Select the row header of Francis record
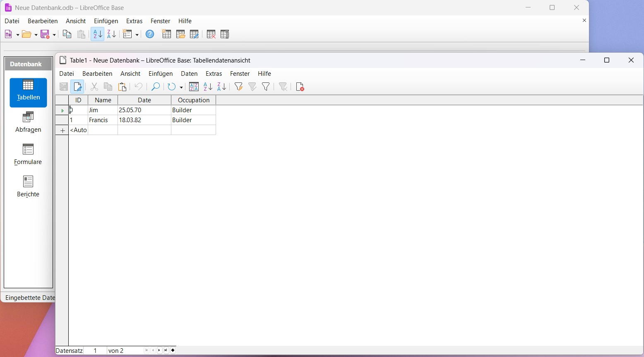This screenshot has height=357, width=644. [62, 120]
